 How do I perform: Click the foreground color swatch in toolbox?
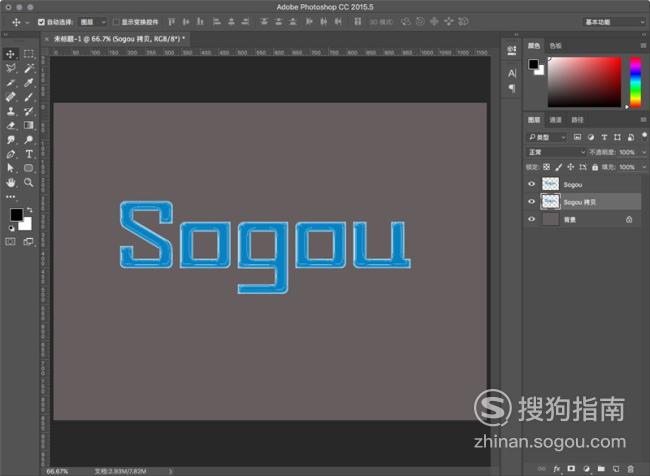pyautogui.click(x=16, y=215)
